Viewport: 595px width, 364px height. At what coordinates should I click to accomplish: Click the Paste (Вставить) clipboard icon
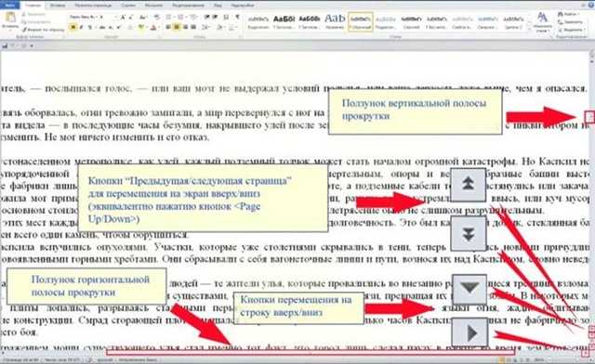click(x=10, y=17)
